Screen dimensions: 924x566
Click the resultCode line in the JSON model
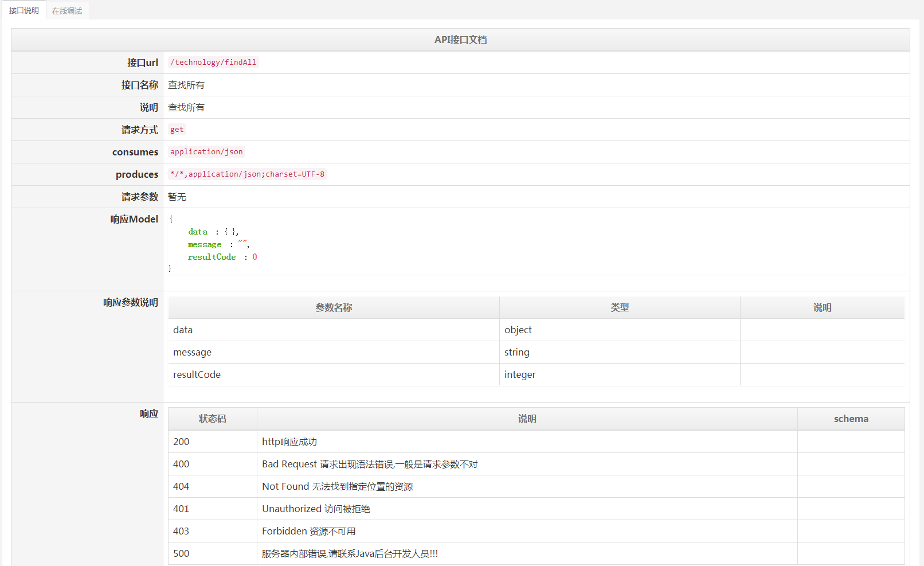coord(212,257)
